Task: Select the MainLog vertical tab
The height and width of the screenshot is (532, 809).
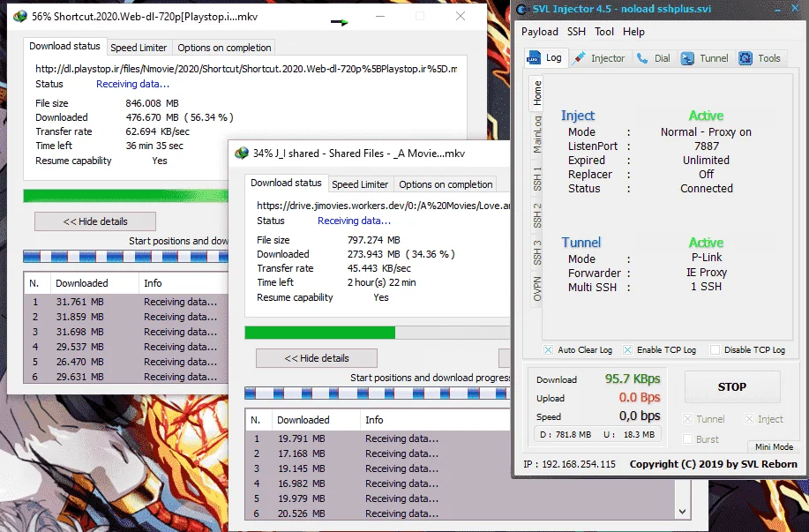Action: pos(537,134)
